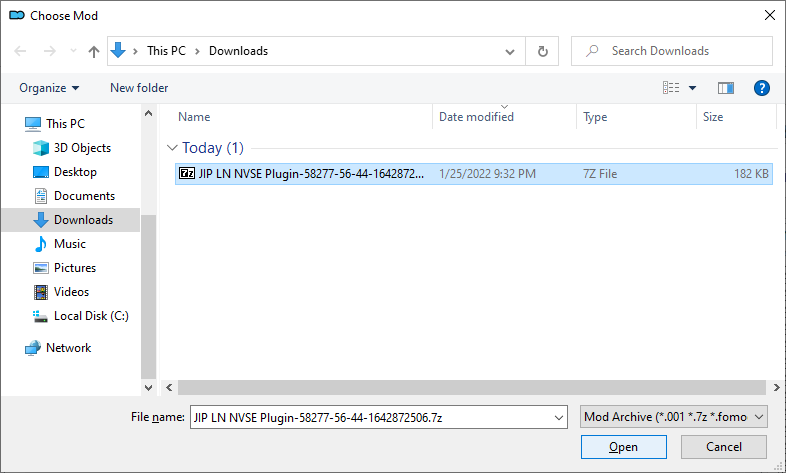Click the change view layout icon
The image size is (786, 473).
pyautogui.click(x=671, y=88)
